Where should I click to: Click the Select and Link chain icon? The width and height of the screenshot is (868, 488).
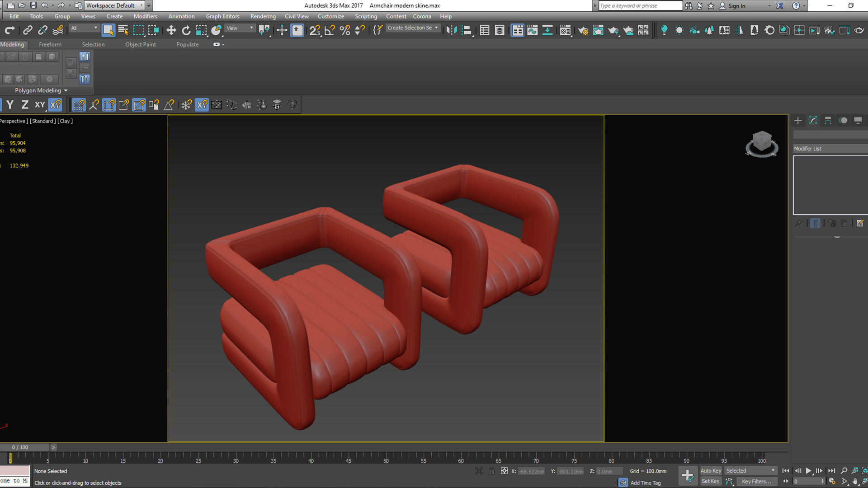pos(28,30)
